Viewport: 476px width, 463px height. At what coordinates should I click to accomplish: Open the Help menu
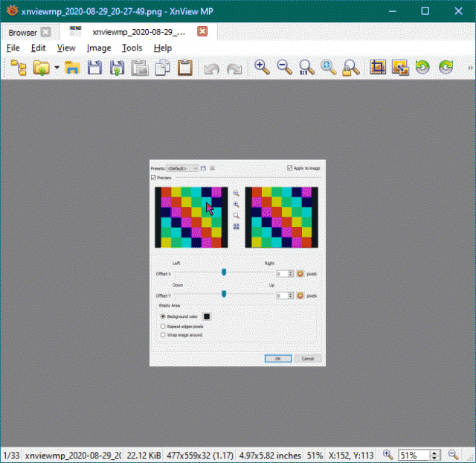tap(163, 48)
